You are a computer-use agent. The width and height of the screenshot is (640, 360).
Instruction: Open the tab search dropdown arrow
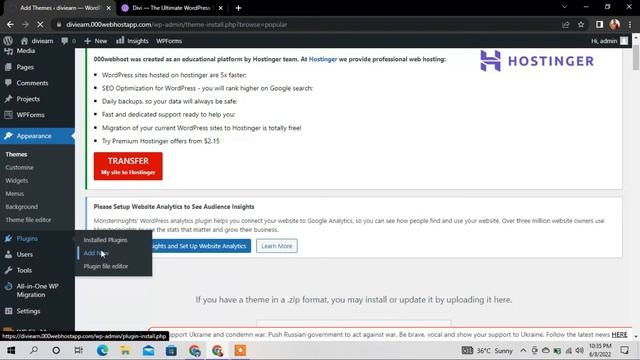(x=564, y=7)
